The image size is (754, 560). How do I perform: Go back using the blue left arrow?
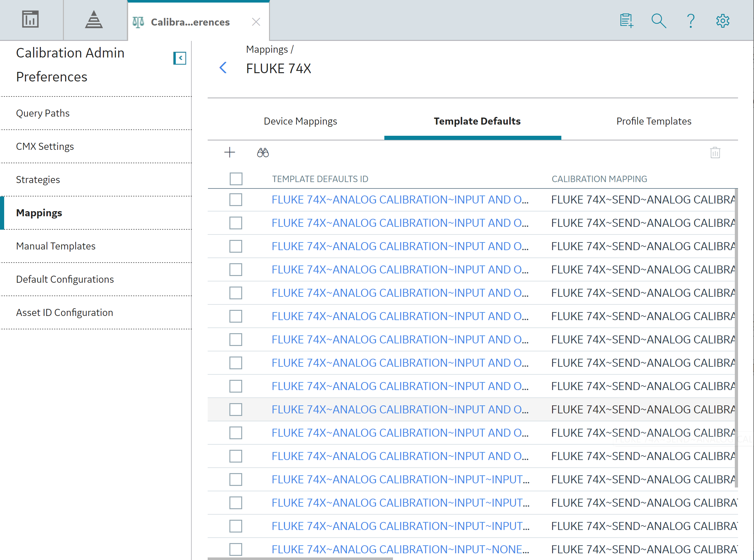(223, 68)
